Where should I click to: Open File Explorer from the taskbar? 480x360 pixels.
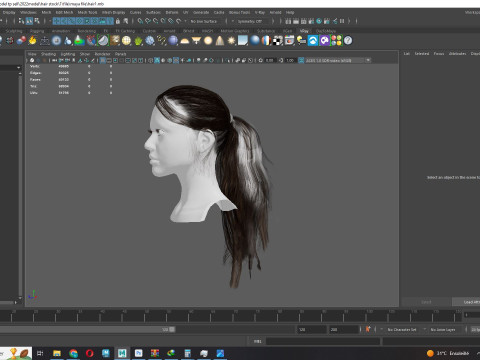[57, 353]
